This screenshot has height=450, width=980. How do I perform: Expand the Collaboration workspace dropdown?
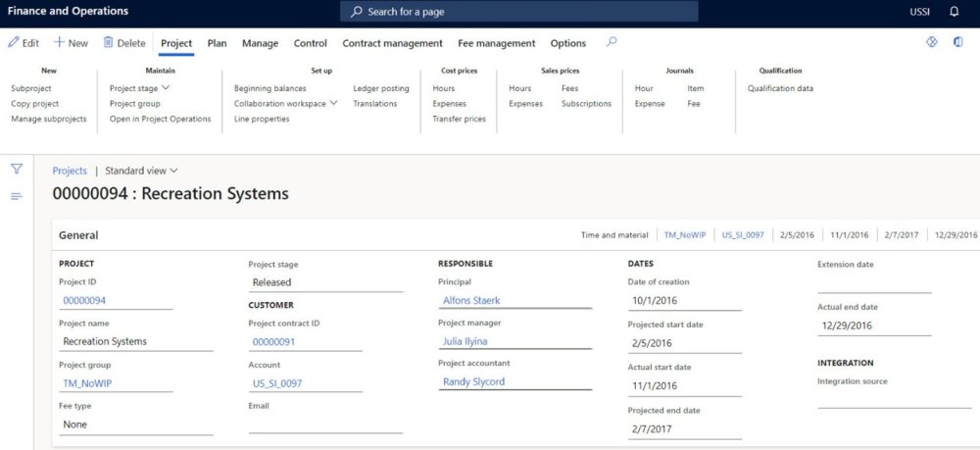tap(334, 104)
